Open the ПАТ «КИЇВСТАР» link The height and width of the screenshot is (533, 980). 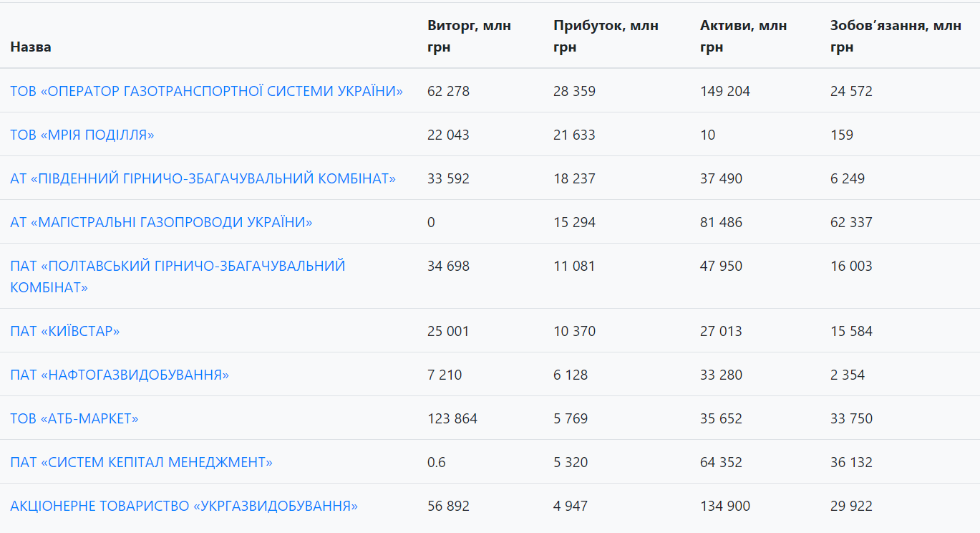(x=64, y=331)
